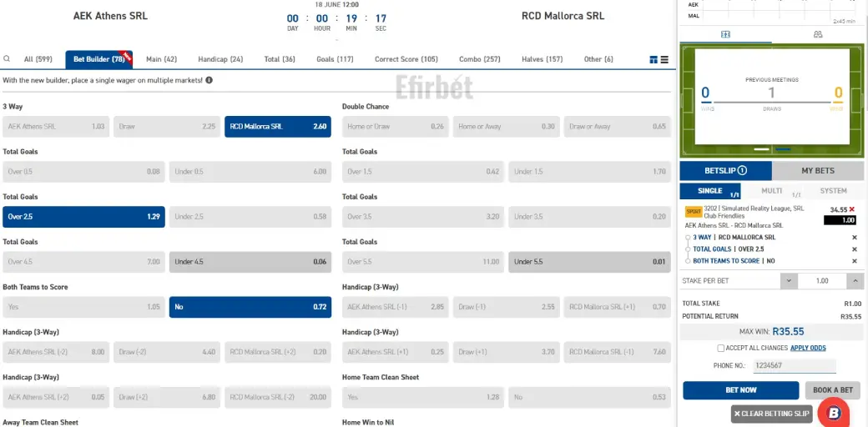Click the RCD Mallorca SRL team heading
Screen dimensions: 868x427
pos(563,16)
